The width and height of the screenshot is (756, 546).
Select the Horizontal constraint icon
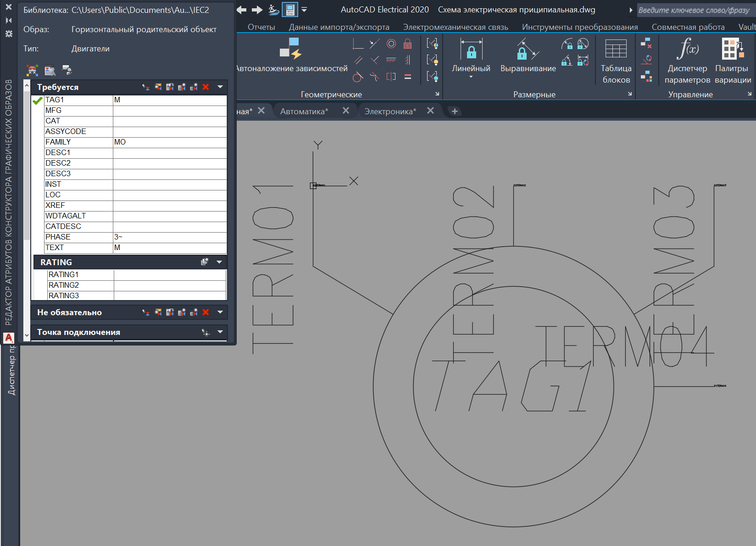(391, 60)
